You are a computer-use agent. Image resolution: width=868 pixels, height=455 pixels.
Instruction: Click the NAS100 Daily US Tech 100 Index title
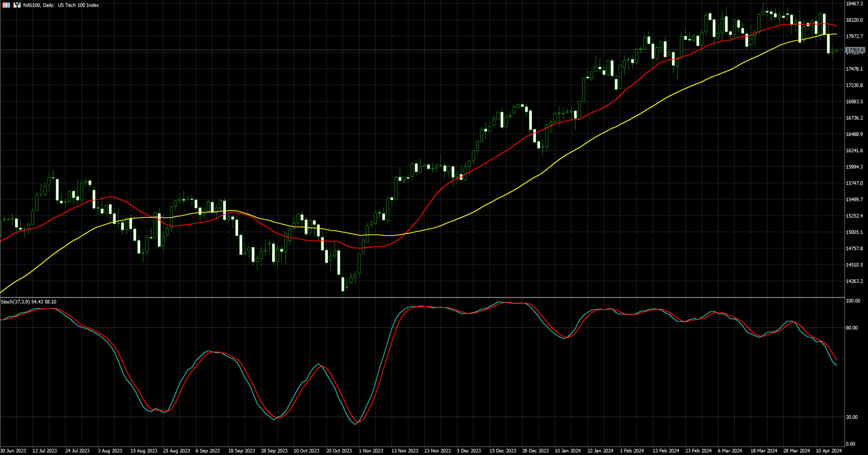61,5
